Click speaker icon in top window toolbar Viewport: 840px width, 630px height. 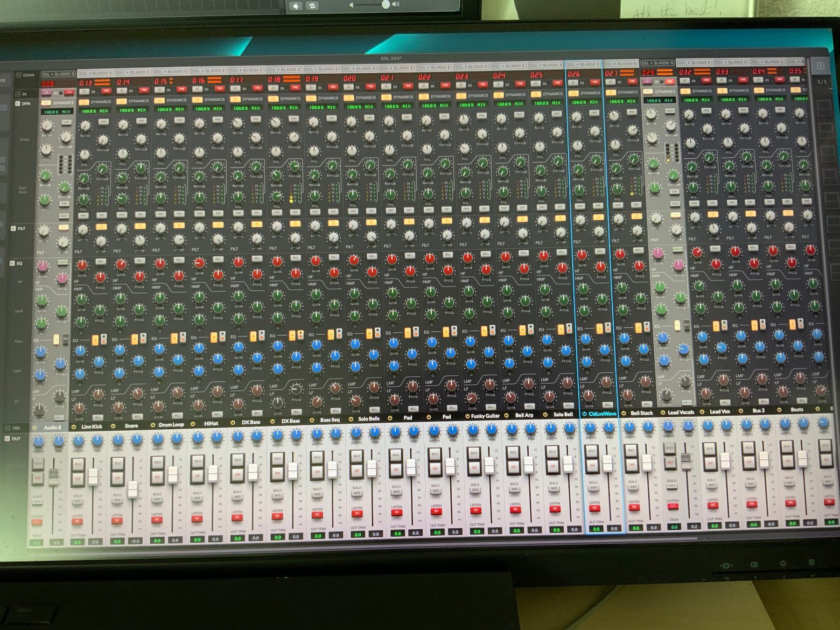[x=296, y=6]
